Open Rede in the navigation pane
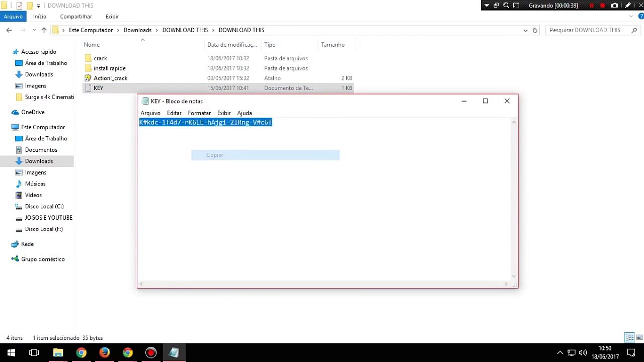Viewport: 644px width, 362px height. click(x=27, y=244)
